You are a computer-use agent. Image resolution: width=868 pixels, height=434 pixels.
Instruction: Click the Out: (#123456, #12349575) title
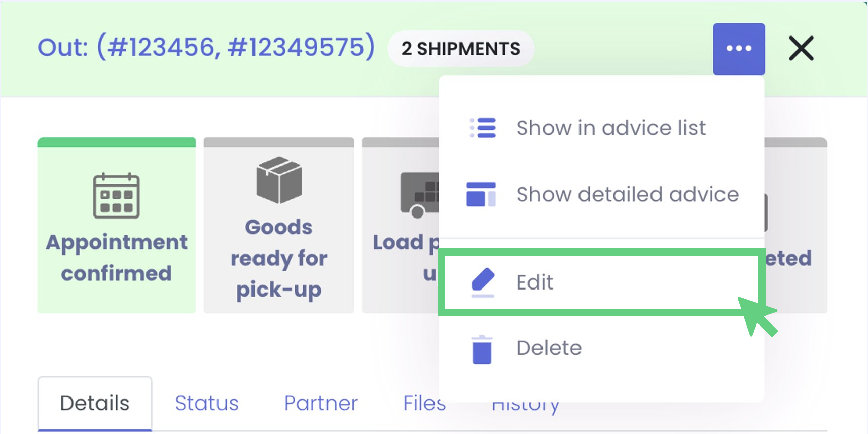tap(206, 47)
